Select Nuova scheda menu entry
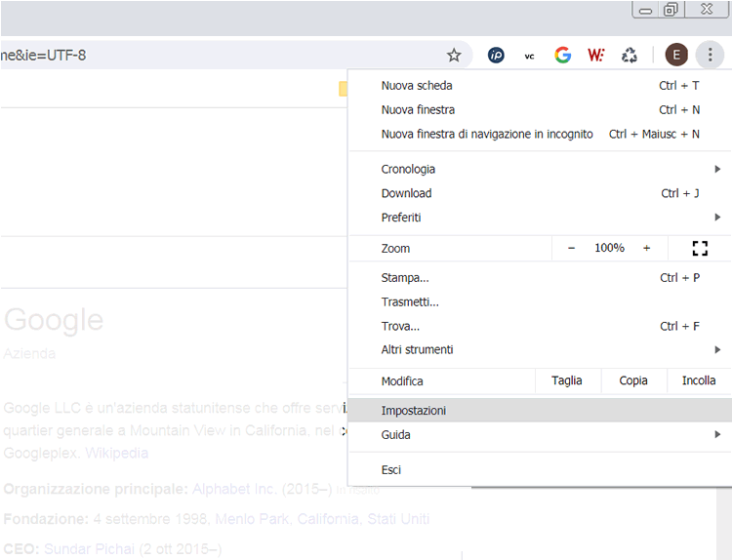 (540, 86)
